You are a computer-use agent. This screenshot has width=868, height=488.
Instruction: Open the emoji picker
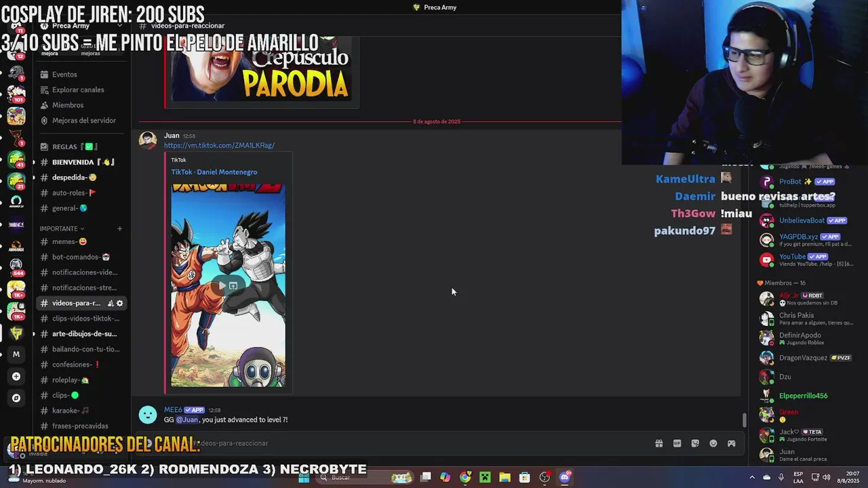tap(713, 443)
